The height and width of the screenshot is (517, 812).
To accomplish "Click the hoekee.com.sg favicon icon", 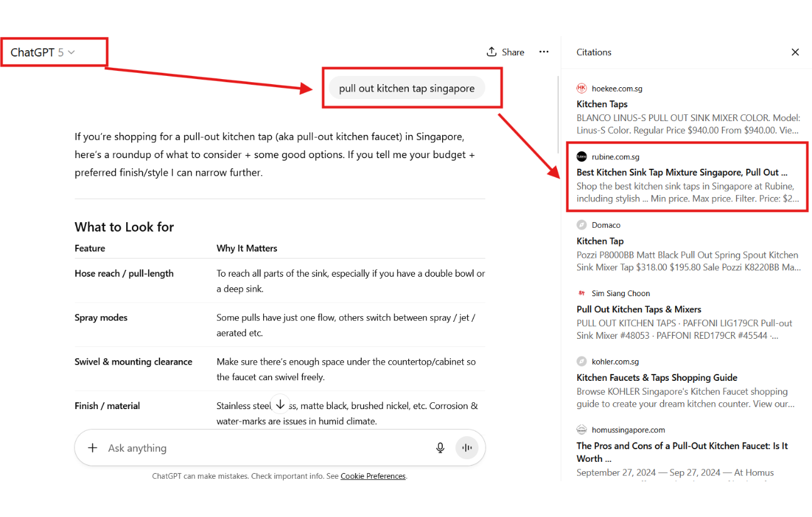I will tap(582, 88).
